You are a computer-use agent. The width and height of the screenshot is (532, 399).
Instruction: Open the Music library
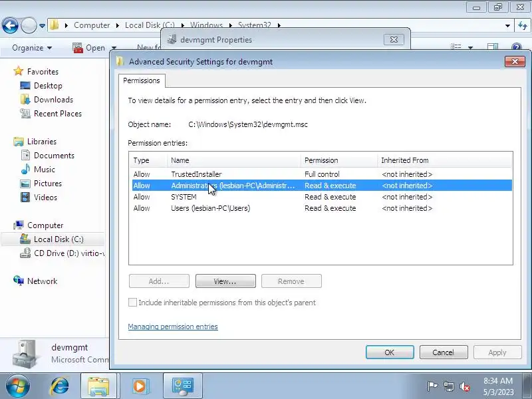pos(44,170)
